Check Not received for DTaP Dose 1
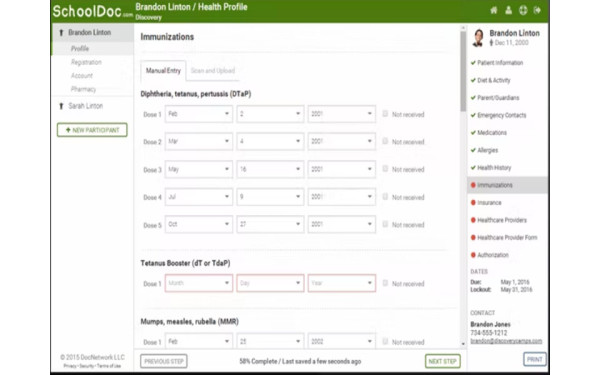This screenshot has height=375, width=600. click(385, 114)
